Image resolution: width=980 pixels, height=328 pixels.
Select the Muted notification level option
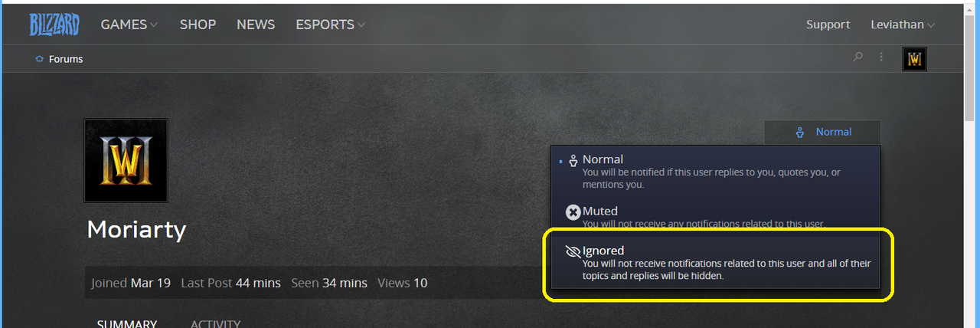click(715, 216)
